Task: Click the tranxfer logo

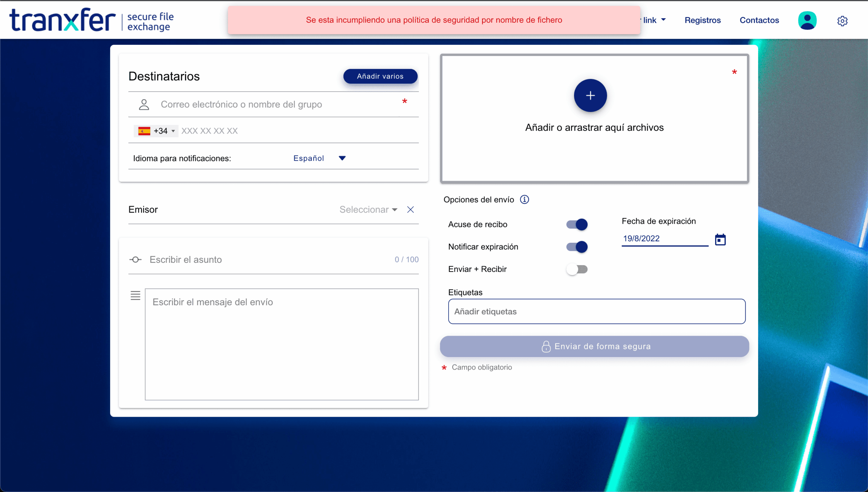Action: tap(63, 20)
